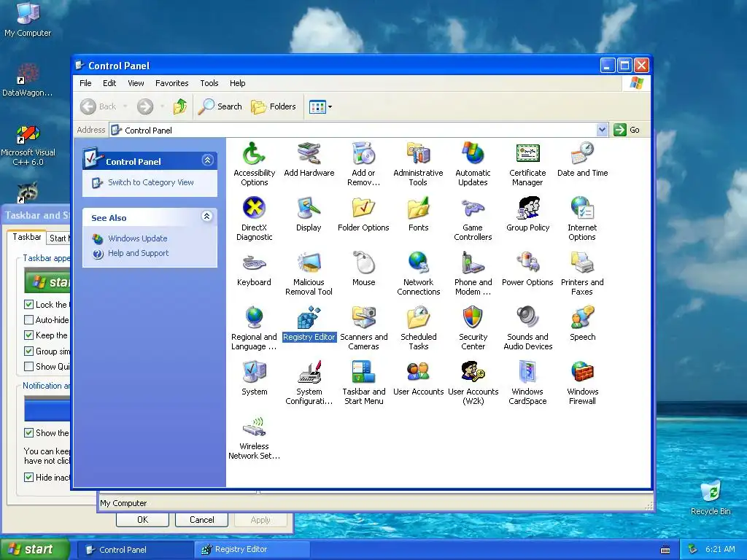Toggle the Folders toolbar button
This screenshot has width=747, height=560.
click(274, 106)
